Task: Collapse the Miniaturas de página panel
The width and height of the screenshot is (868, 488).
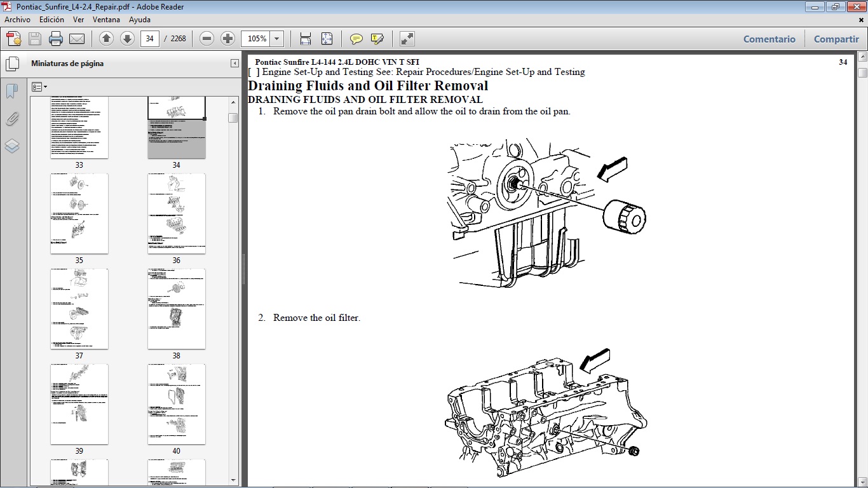Action: tap(234, 64)
